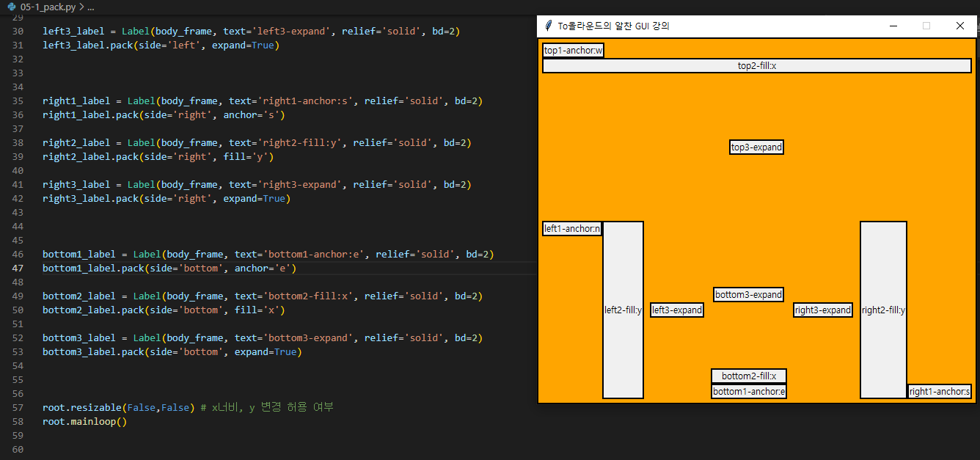The height and width of the screenshot is (460, 980).
Task: Click bottom2_label.pack fill='x' code line
Action: [164, 310]
